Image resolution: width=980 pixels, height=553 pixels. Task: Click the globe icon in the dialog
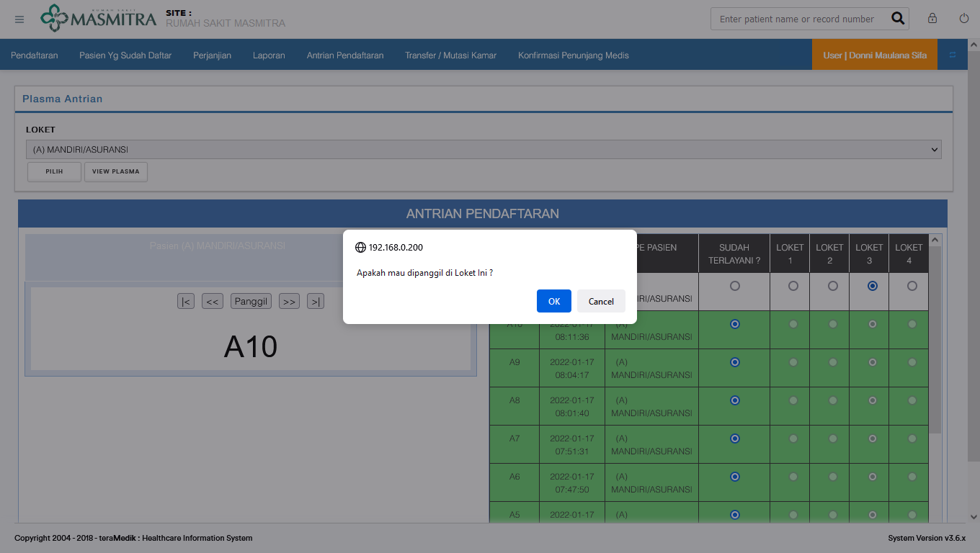[x=361, y=247]
